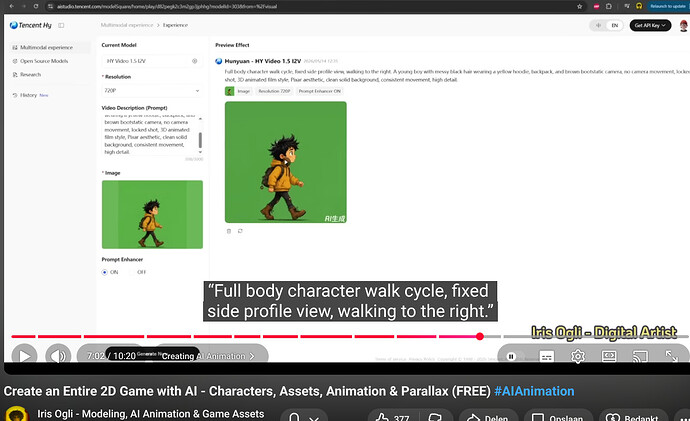Seek to the first chapter on the timeline
The image size is (690, 421).
point(23,337)
